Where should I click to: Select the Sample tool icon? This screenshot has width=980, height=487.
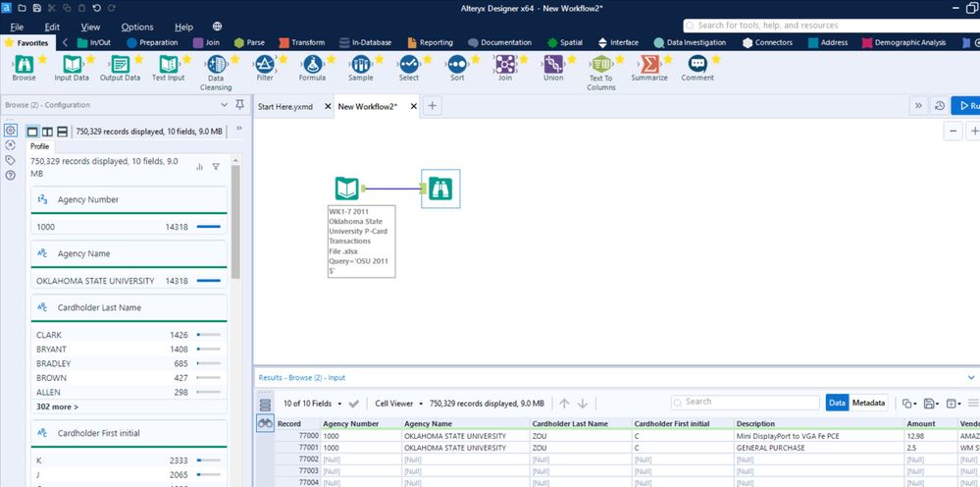coord(361,64)
